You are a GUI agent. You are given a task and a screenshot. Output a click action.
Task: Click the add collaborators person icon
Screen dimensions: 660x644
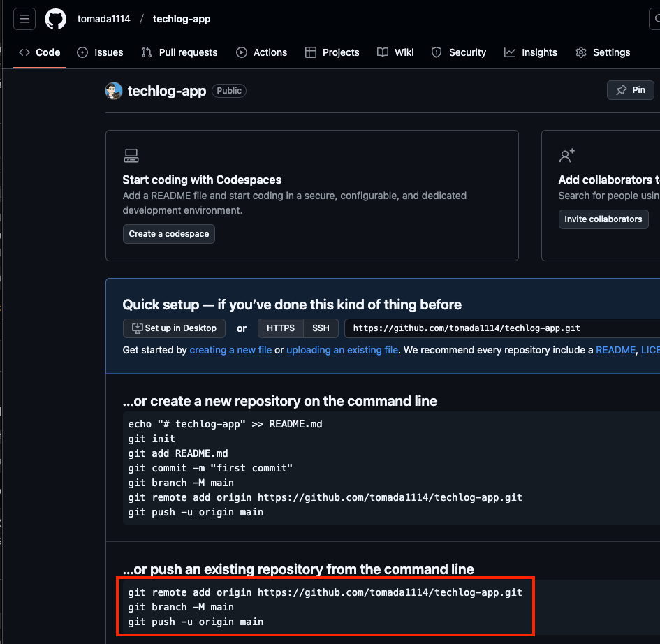[x=566, y=155]
